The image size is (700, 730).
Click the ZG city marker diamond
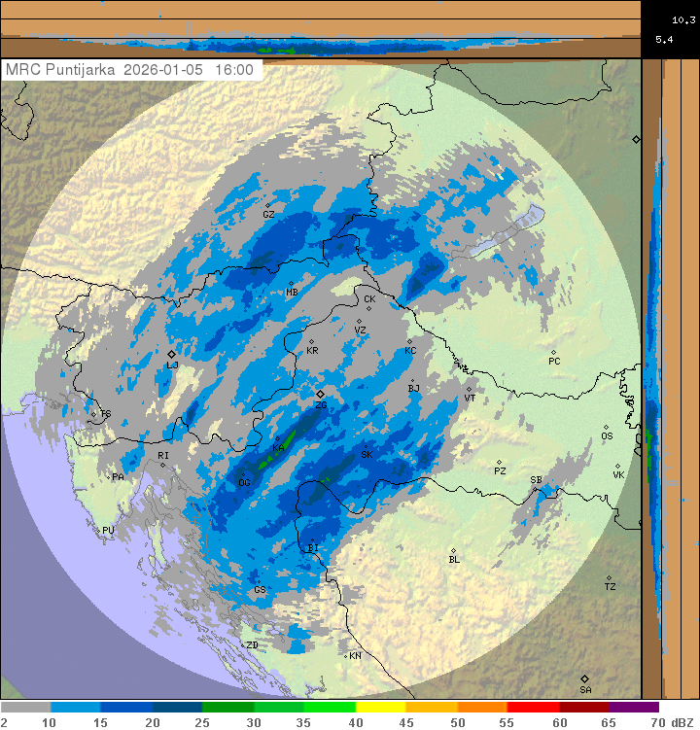click(x=320, y=394)
